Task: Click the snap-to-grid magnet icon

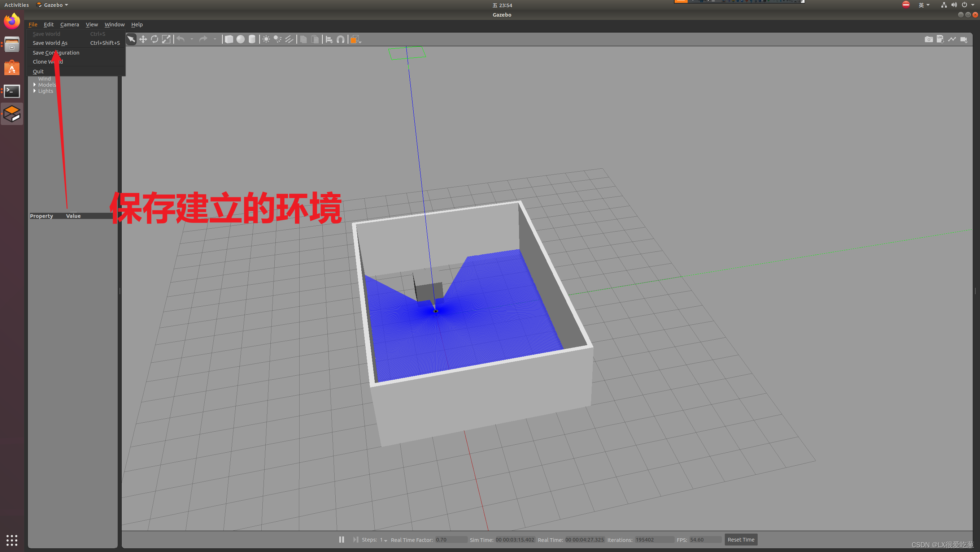Action: (341, 39)
